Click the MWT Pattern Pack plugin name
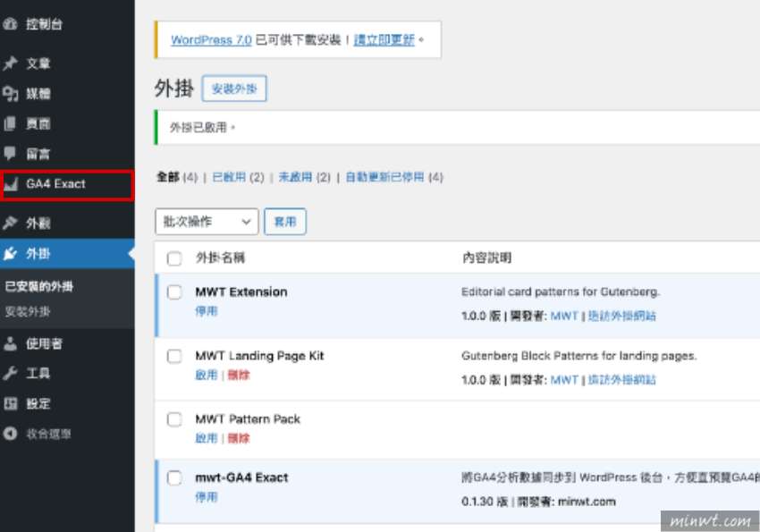Viewport: 760px width, 532px height. [x=248, y=419]
